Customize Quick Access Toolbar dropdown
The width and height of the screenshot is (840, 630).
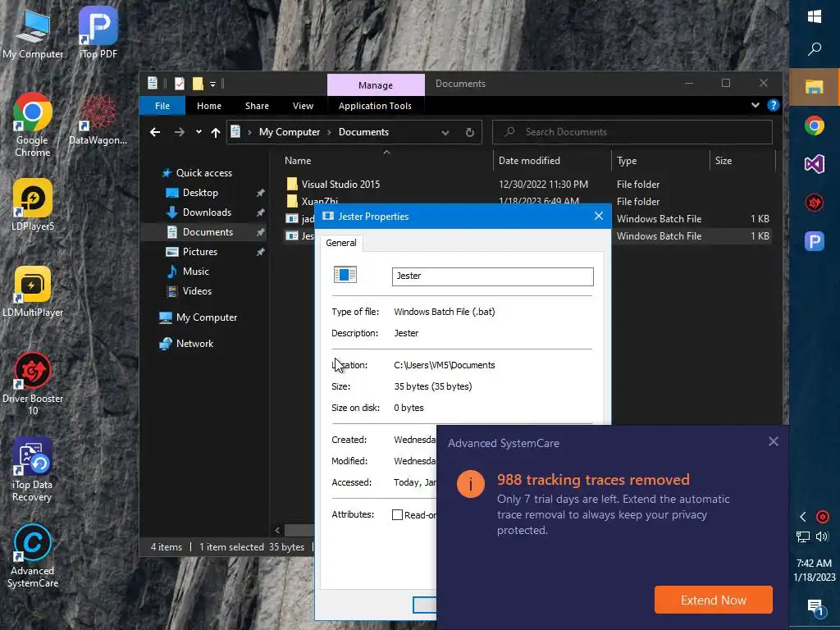tap(212, 84)
